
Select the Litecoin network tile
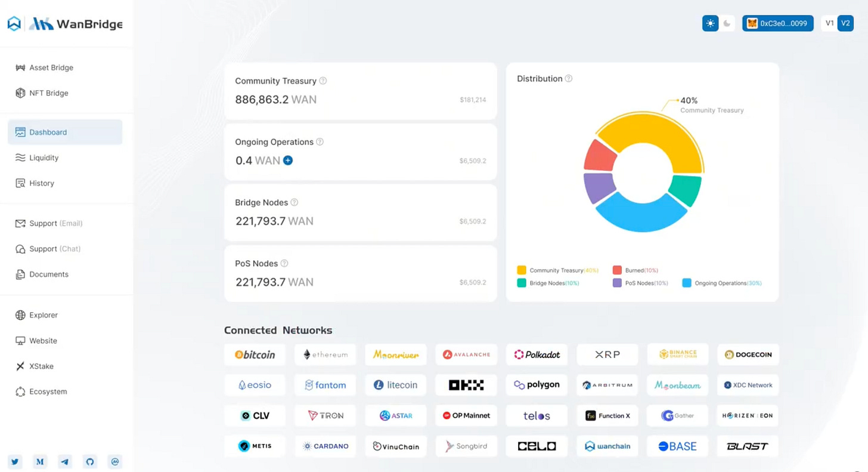tap(396, 385)
